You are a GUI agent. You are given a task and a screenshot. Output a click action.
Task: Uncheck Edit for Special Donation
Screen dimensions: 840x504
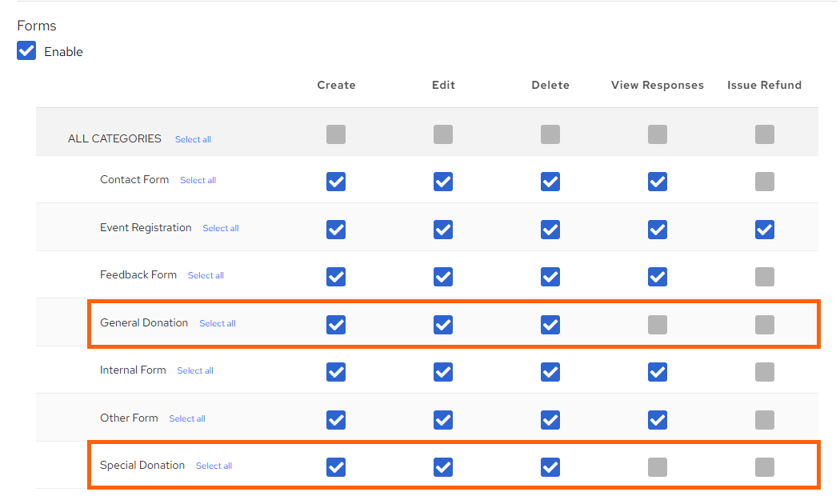442,467
